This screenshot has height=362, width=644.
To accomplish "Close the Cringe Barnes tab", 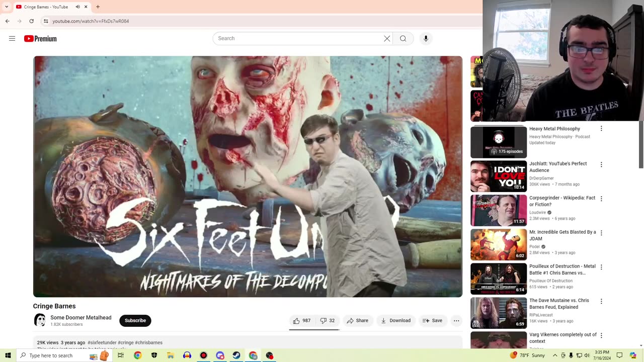I will [x=86, y=7].
